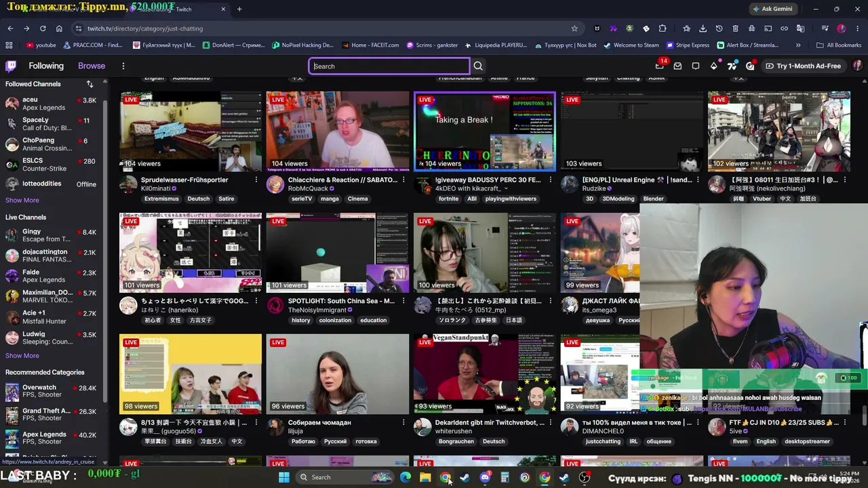Viewport: 868px width, 488px height.
Task: Click Try 1-Month Ad-Free button
Action: pos(804,66)
